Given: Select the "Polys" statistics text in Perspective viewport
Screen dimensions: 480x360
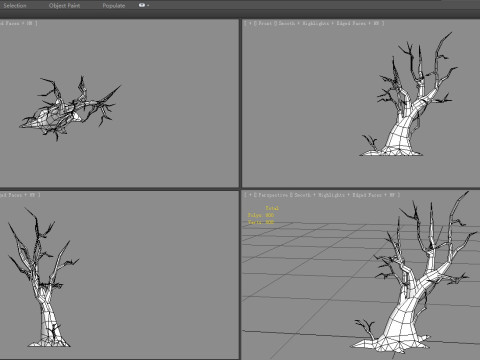Looking at the screenshot, I should point(261,215).
